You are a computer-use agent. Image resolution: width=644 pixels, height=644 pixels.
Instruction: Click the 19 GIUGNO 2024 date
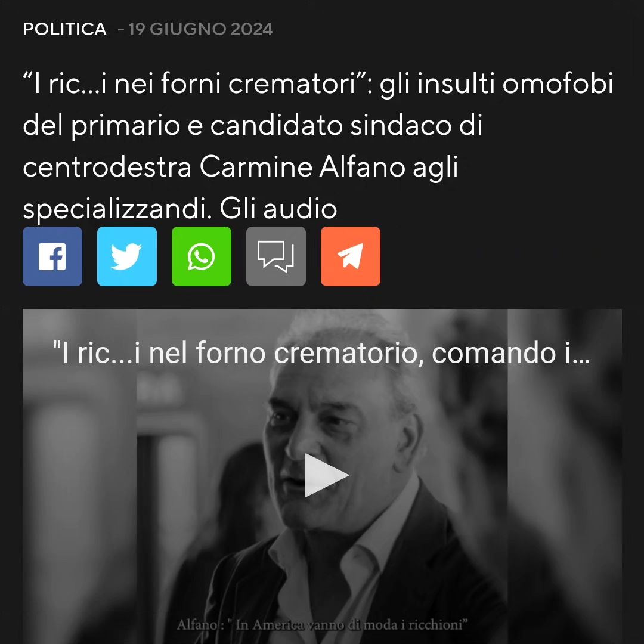200,29
